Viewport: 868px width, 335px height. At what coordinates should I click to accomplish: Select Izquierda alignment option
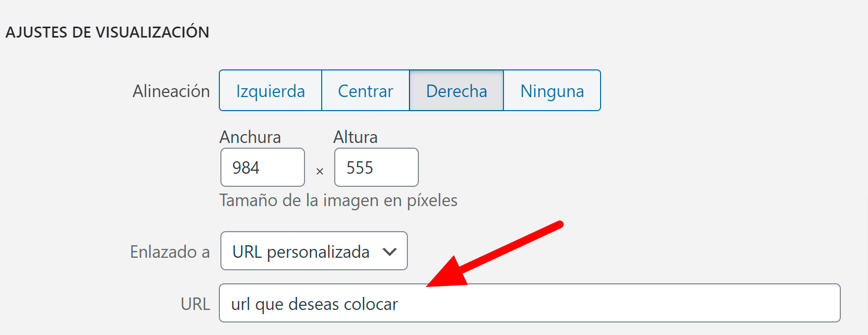271,91
